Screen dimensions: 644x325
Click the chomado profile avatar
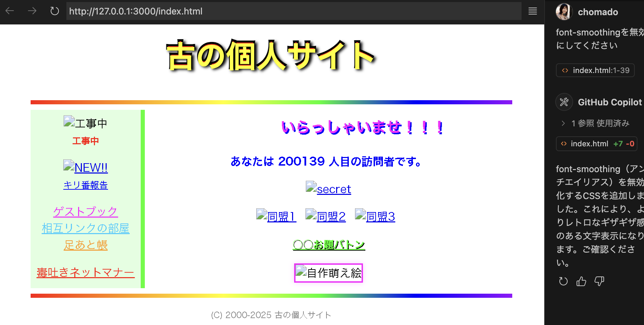pyautogui.click(x=564, y=12)
